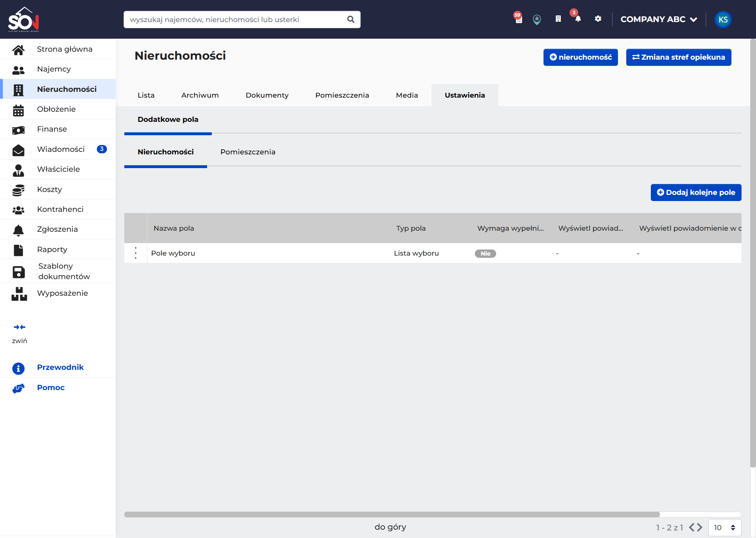Open Właściciele in the sidebar
756x538 pixels.
point(59,169)
